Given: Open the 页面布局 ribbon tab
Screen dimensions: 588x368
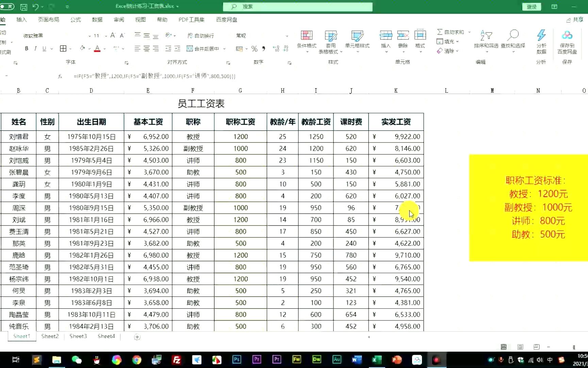Looking at the screenshot, I should point(49,20).
